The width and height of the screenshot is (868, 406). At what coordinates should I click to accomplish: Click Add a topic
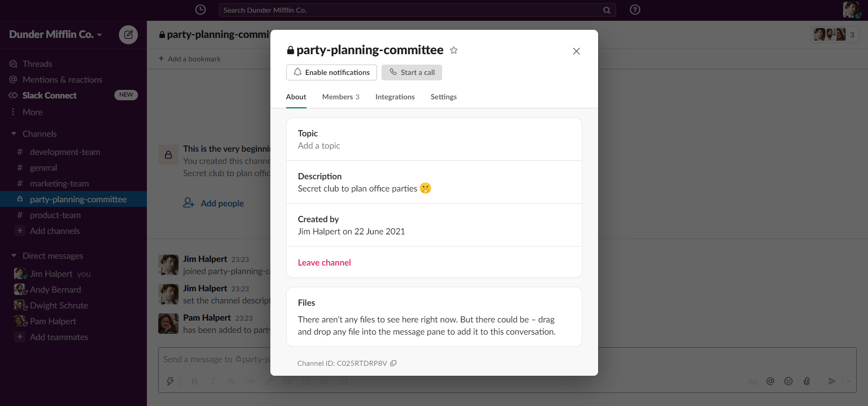[319, 145]
